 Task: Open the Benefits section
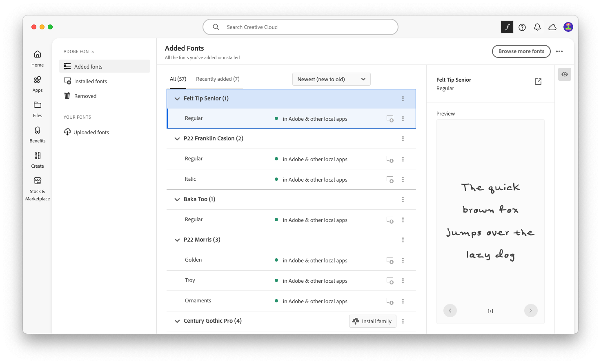tap(38, 134)
